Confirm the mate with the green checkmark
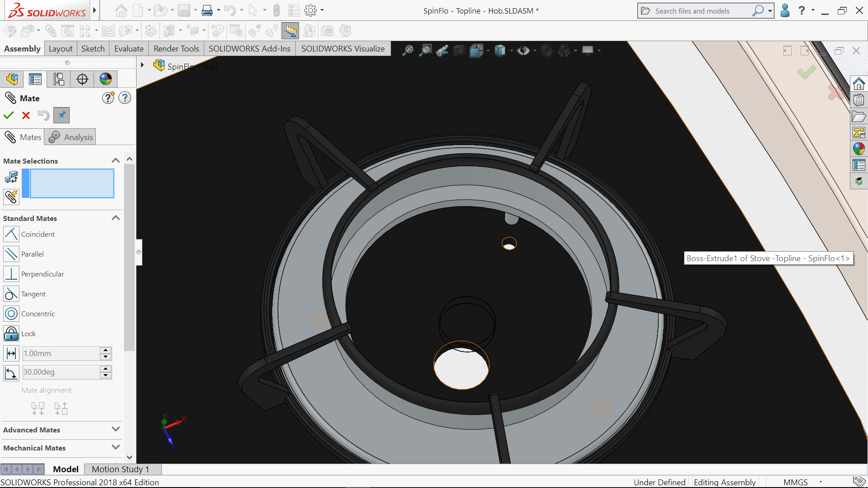 [9, 116]
